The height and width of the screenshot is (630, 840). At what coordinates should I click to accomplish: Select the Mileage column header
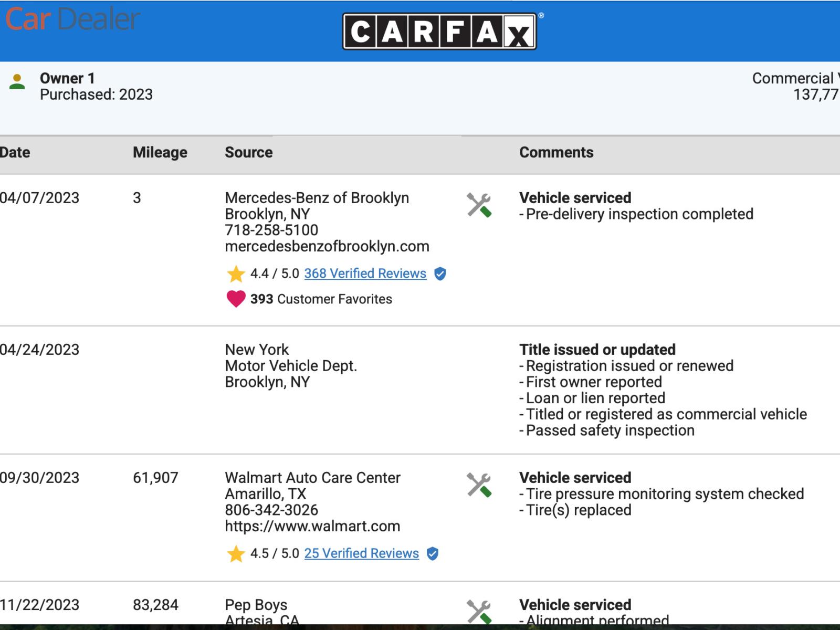[160, 152]
